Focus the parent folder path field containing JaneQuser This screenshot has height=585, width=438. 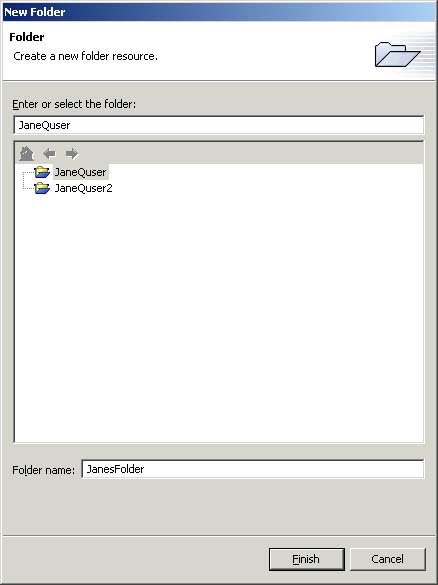(219, 125)
